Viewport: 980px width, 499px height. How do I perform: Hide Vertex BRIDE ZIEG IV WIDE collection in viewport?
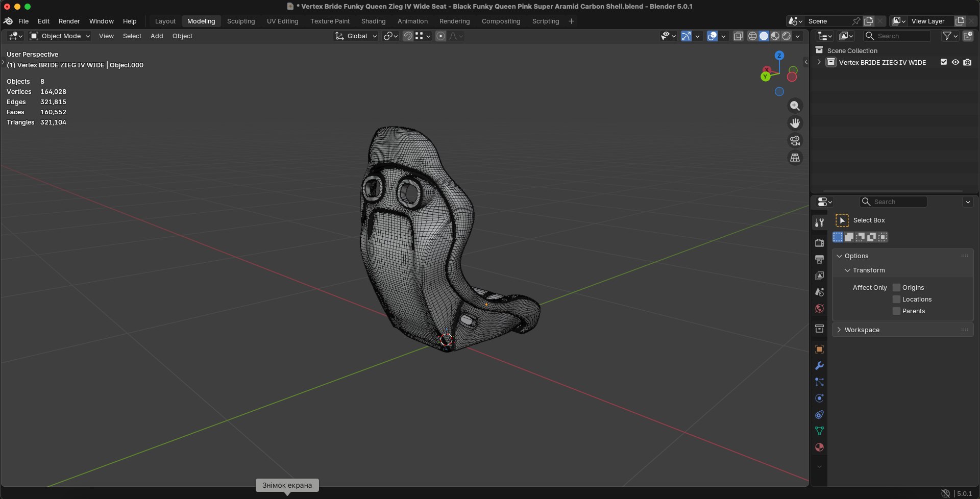(x=955, y=62)
